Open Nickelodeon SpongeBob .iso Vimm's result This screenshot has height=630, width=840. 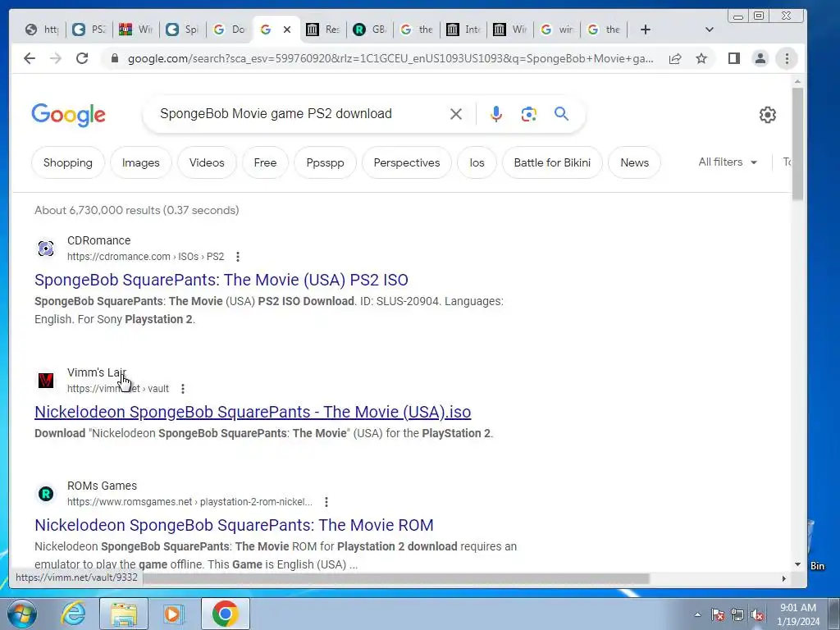tap(253, 412)
